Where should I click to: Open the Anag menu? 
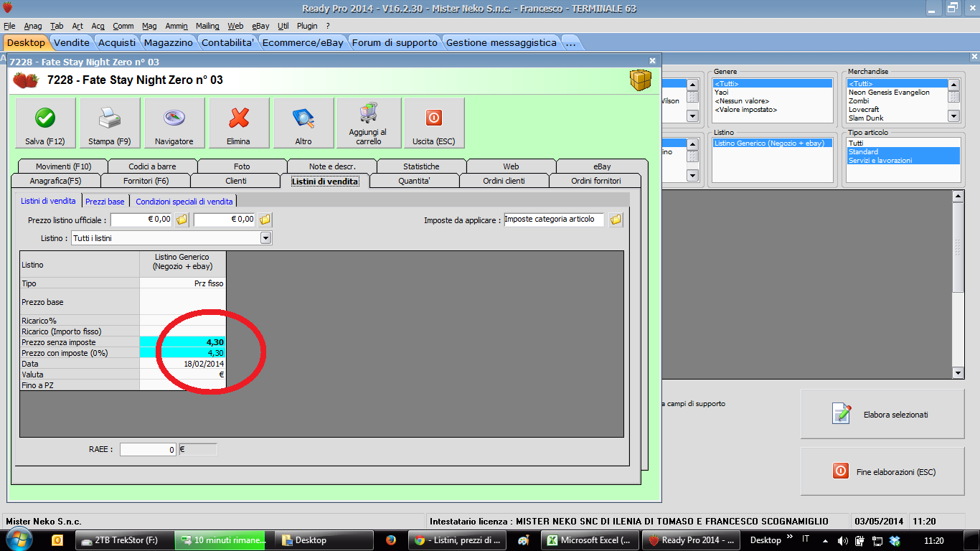[33, 26]
